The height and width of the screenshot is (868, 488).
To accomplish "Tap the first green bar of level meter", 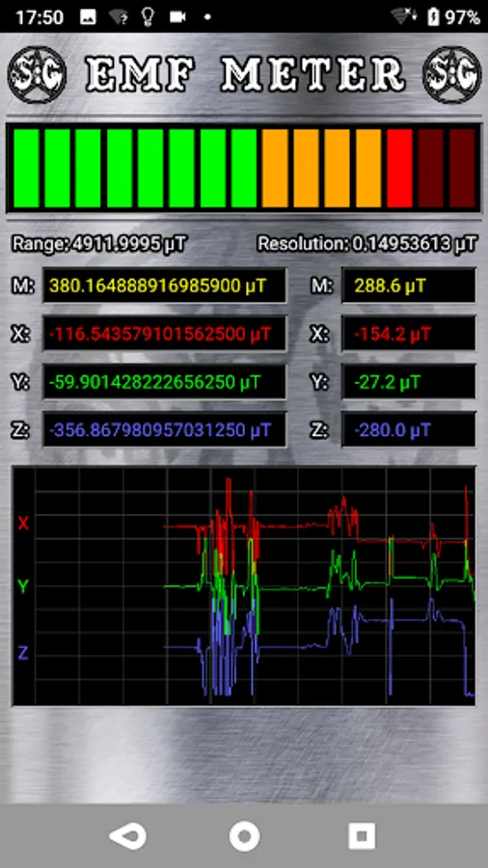I will click(x=26, y=168).
